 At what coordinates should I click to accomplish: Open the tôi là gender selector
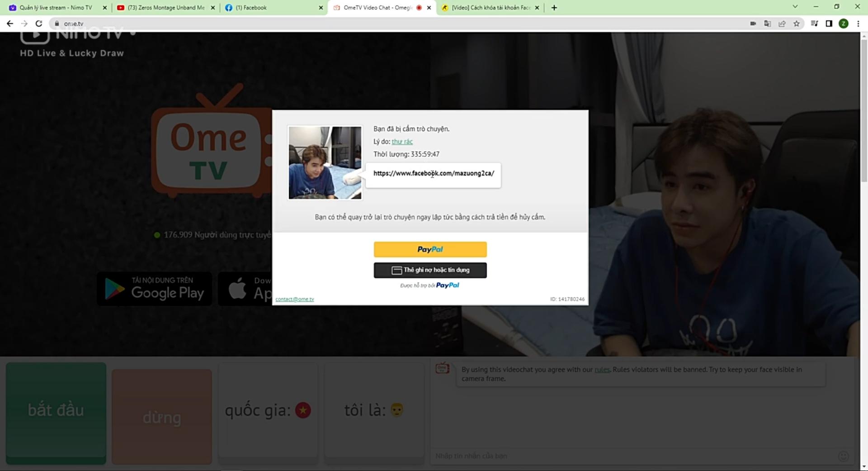pyautogui.click(x=374, y=414)
